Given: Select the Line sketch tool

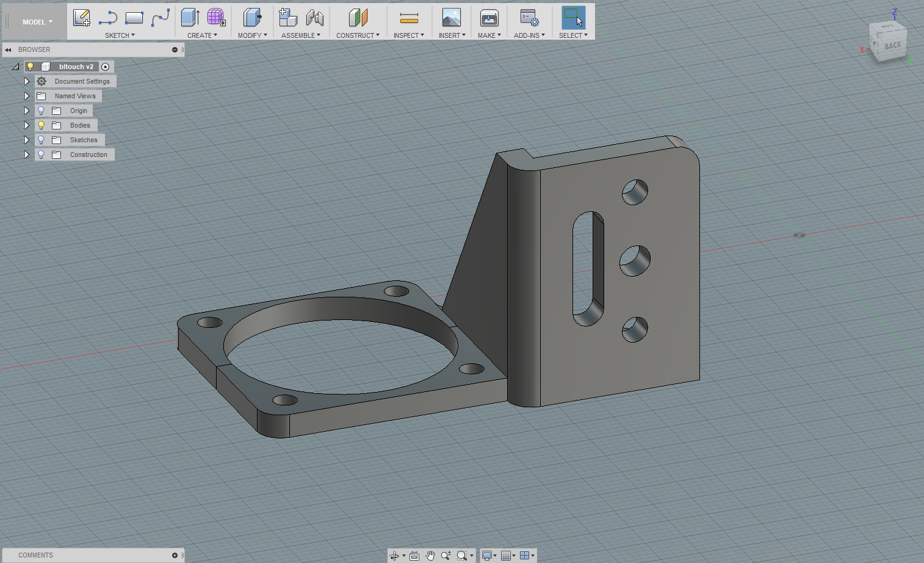Looking at the screenshot, I should [x=107, y=18].
